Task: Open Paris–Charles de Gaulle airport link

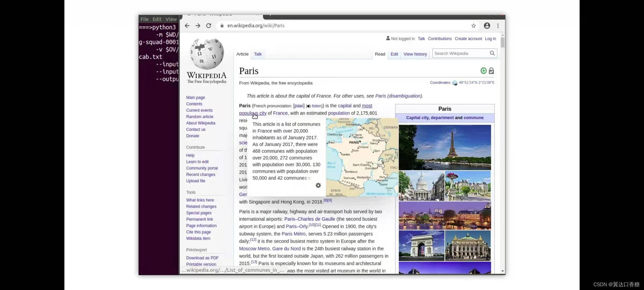Action: [310, 219]
